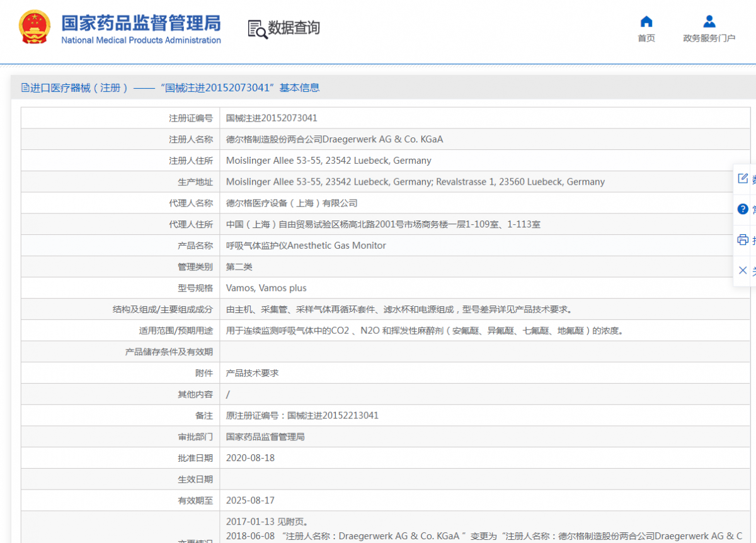Image resolution: width=756 pixels, height=543 pixels.
Task: Click the 德尔格医疗设备(上海)有限公司 agent name
Action: click(291, 203)
